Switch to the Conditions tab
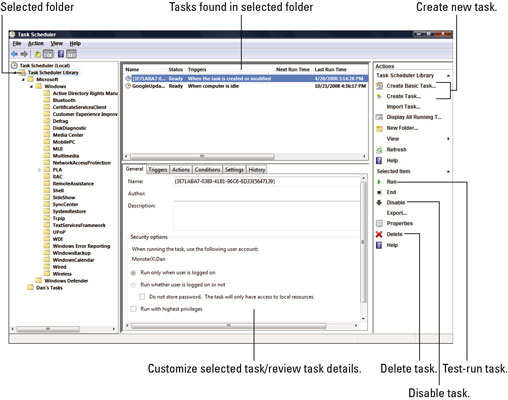 [207, 170]
